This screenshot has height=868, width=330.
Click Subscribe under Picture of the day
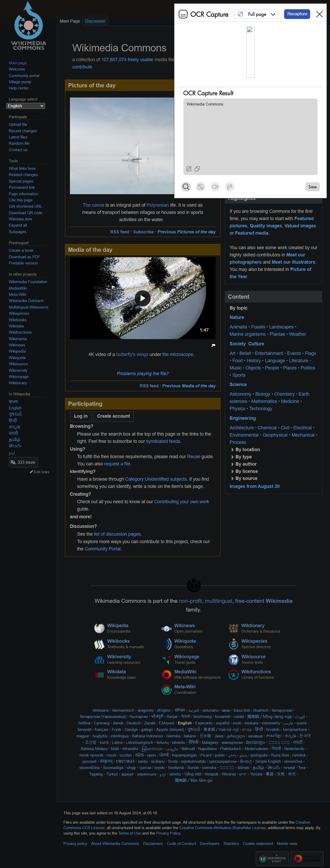point(144,232)
